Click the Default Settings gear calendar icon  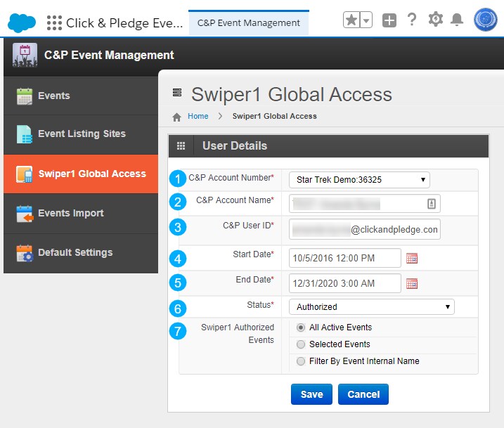tap(25, 253)
